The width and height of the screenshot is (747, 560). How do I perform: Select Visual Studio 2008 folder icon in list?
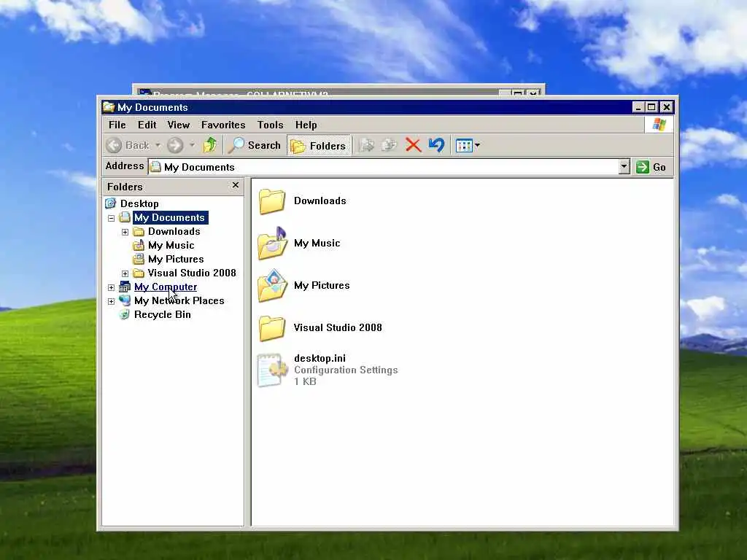pyautogui.click(x=272, y=328)
